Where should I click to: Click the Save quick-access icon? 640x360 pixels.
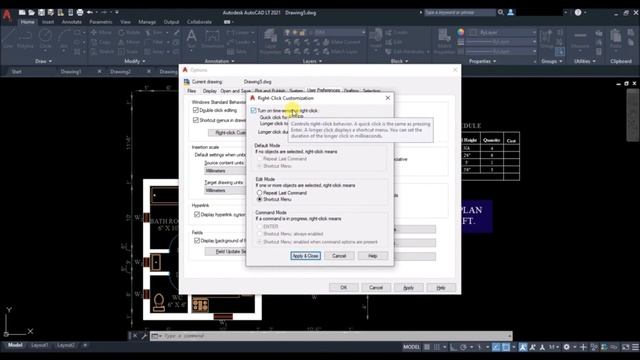click(41, 13)
